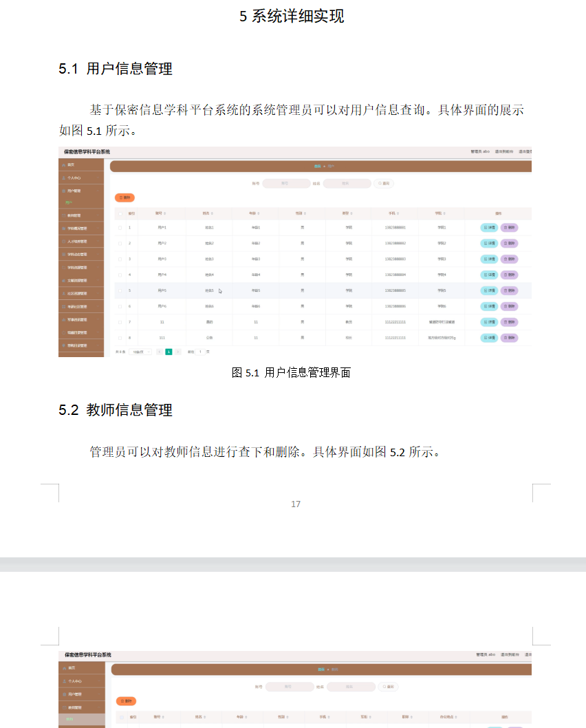Click the 教师管理 sidebar icon

pyautogui.click(x=63, y=216)
